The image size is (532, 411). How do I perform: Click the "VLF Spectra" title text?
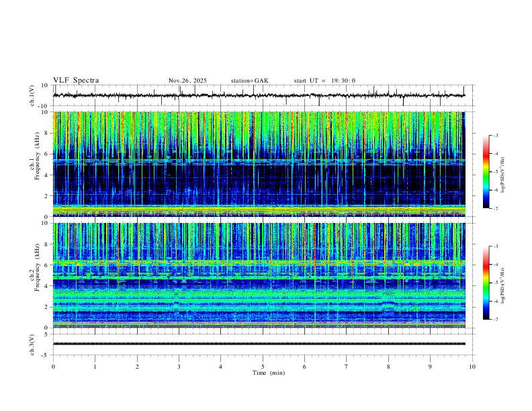click(x=76, y=81)
